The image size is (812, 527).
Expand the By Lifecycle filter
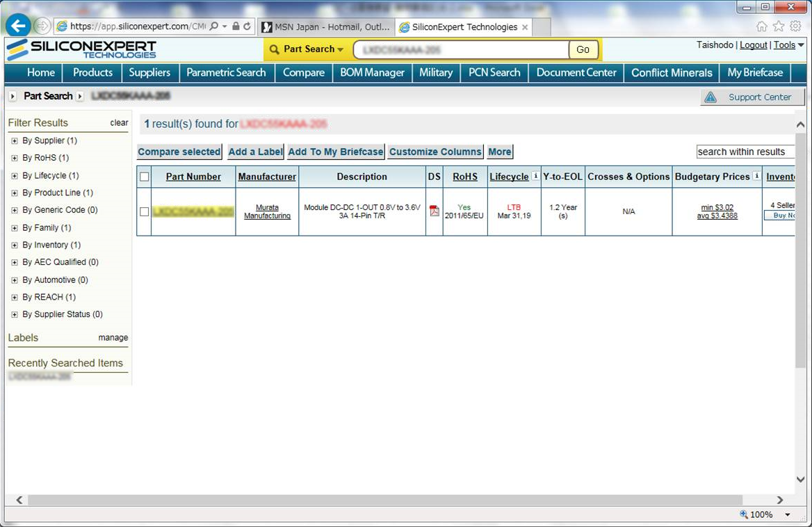(x=15, y=175)
